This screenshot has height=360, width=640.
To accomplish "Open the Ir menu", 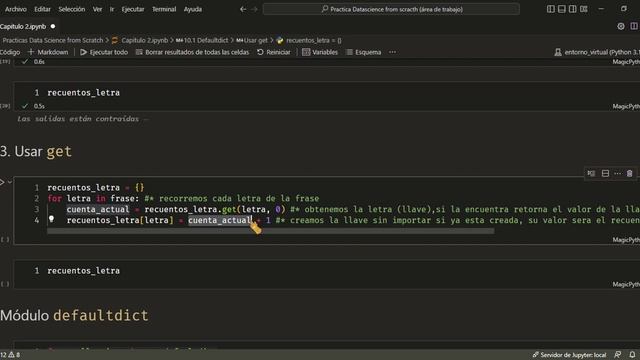I will (112, 9).
